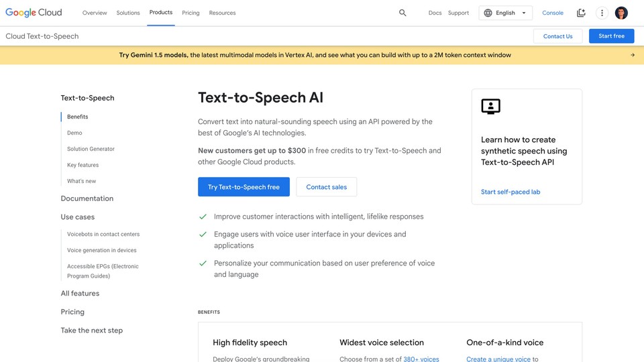Click the BENEFITS section label

(209, 312)
